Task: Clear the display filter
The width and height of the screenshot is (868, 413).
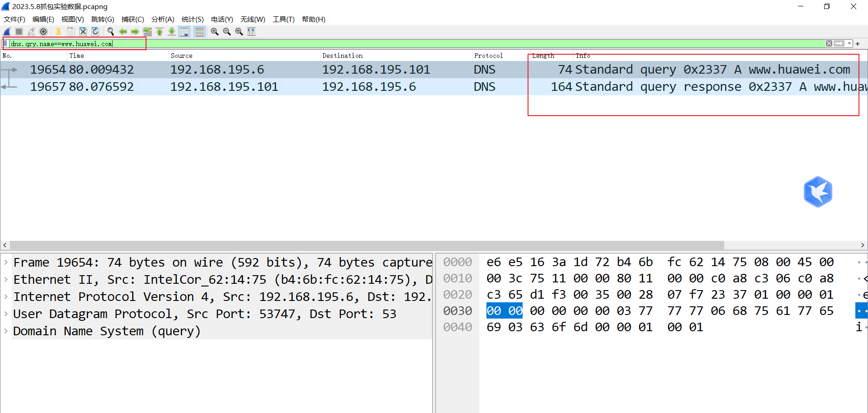Action: pyautogui.click(x=829, y=44)
